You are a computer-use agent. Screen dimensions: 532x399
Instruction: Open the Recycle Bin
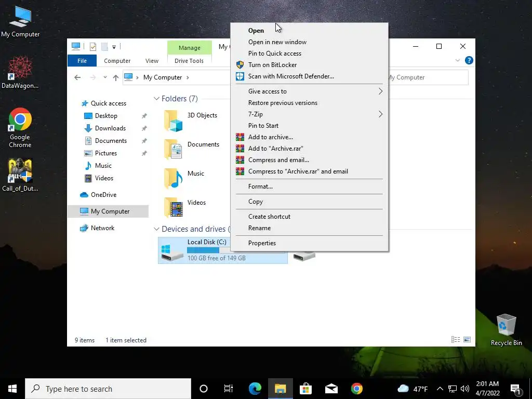(506, 330)
